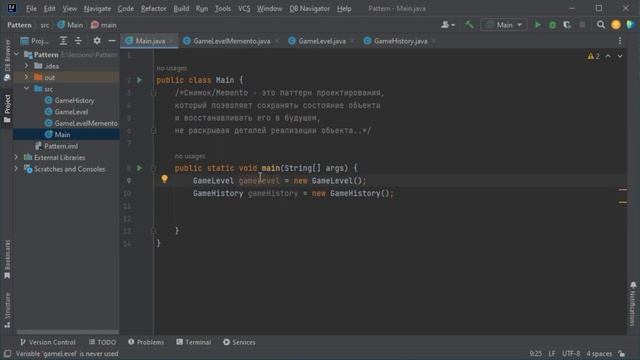Image resolution: width=640 pixels, height=360 pixels.
Task: Expand all in Project tool window
Action: (63, 41)
